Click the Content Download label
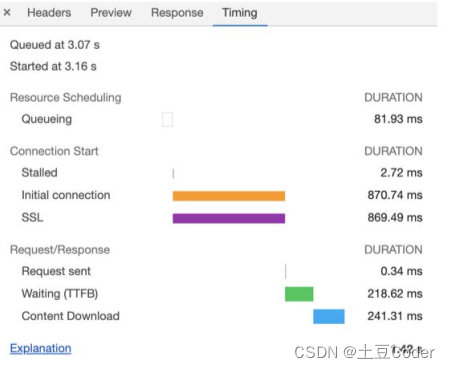 click(x=70, y=316)
